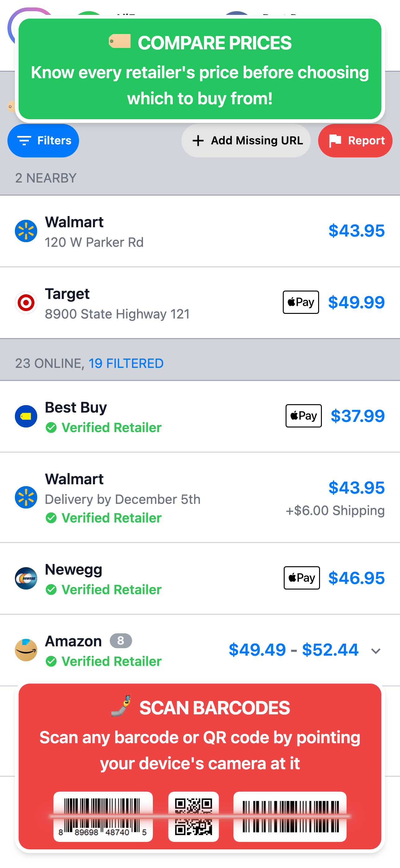Image resolution: width=400 pixels, height=868 pixels.
Task: Click the nearby Walmart logo icon
Action: pyautogui.click(x=26, y=231)
